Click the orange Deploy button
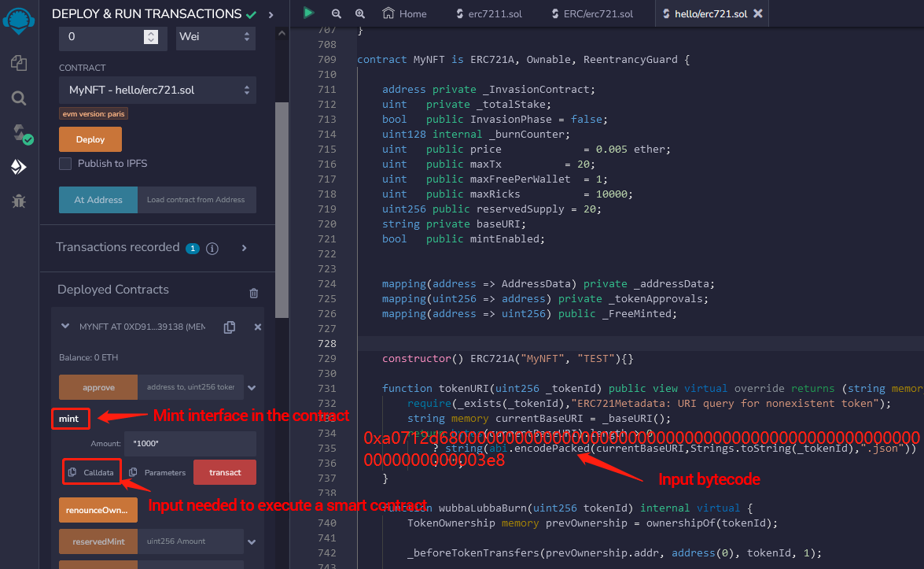This screenshot has height=569, width=924. coord(90,140)
